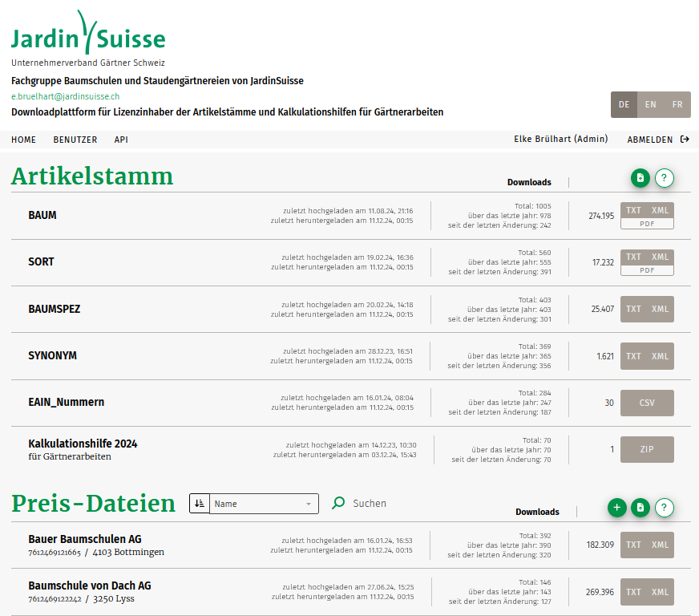Image resolution: width=699 pixels, height=616 pixels.
Task: Open the Preis-Dateien help question mark icon
Action: tap(665, 508)
